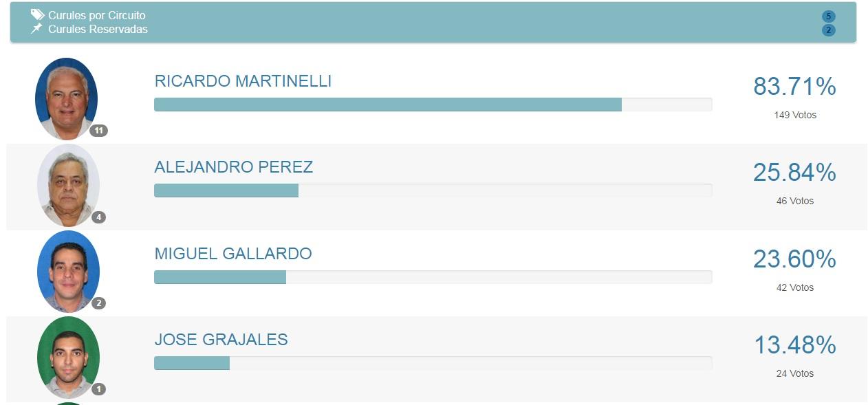The height and width of the screenshot is (405, 868).
Task: Click the number 11 badge on Martinelli's photo
Action: pyautogui.click(x=98, y=131)
